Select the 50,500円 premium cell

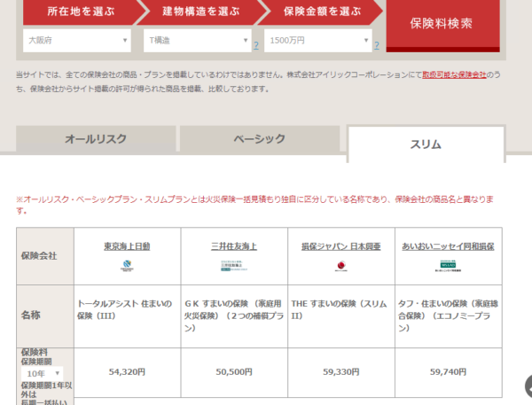coord(234,372)
